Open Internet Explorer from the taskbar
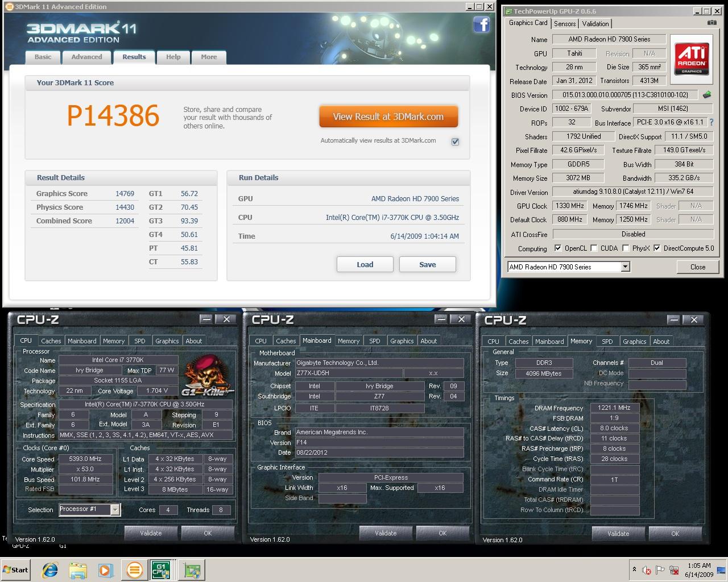Image resolution: width=728 pixels, height=582 pixels. tap(51, 569)
